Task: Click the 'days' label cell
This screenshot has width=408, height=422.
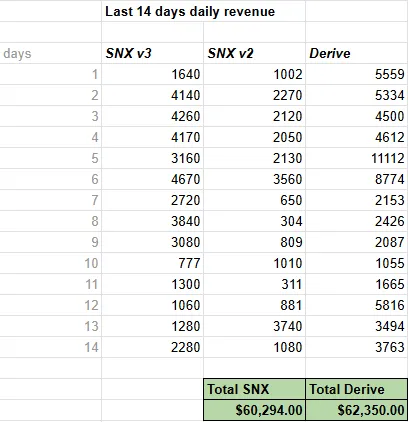Action: coord(50,53)
